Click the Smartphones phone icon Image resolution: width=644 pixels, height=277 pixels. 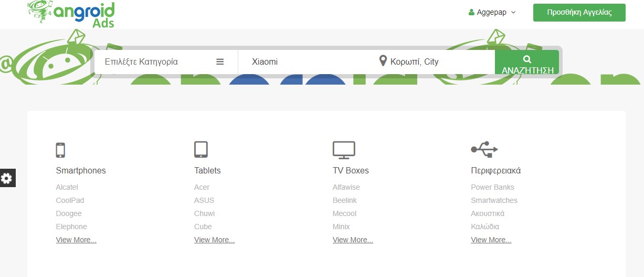tap(60, 150)
